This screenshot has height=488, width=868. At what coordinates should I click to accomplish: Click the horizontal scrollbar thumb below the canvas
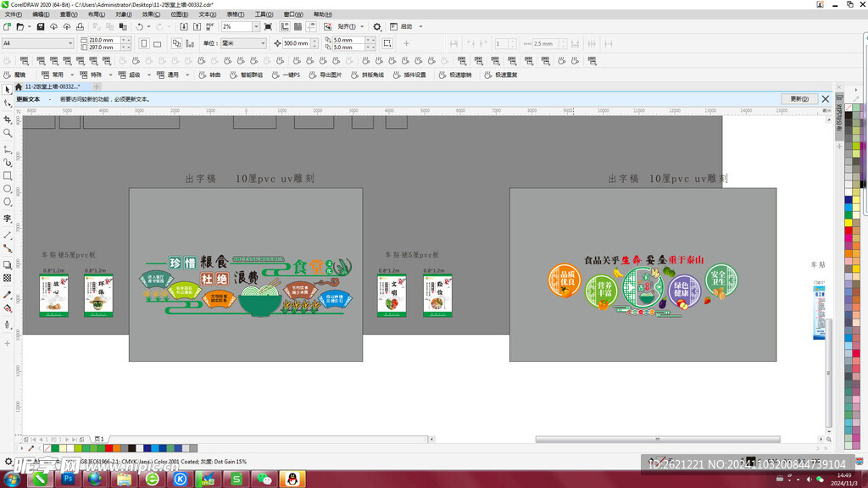pyautogui.click(x=658, y=440)
